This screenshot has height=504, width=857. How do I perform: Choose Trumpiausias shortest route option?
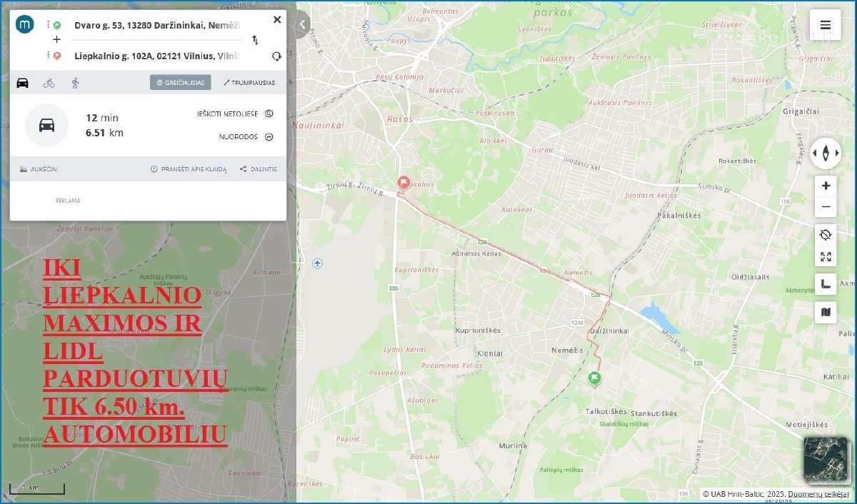(x=249, y=83)
